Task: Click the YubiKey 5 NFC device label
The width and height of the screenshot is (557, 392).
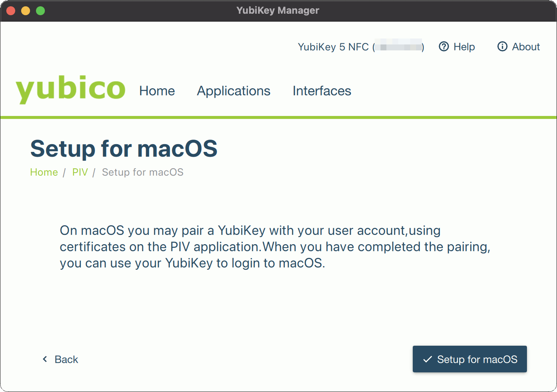Action: [333, 47]
